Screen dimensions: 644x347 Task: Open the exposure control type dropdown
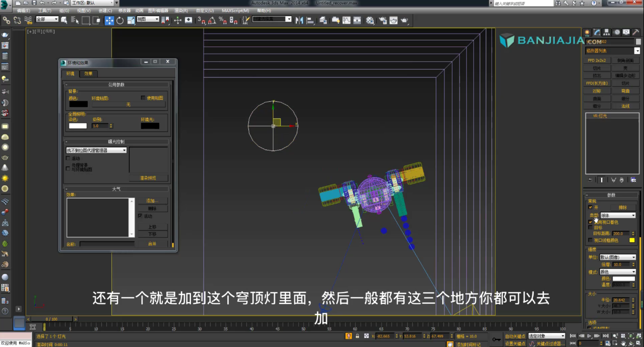pyautogui.click(x=96, y=150)
